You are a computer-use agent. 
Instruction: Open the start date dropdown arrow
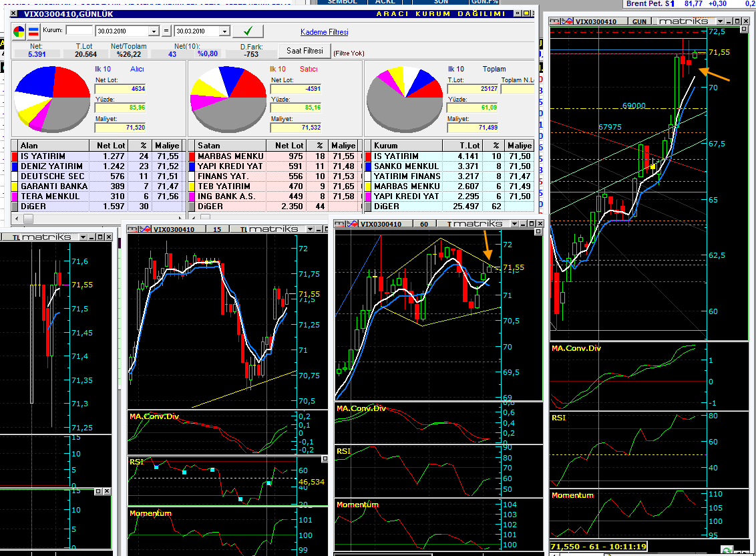[x=154, y=31]
